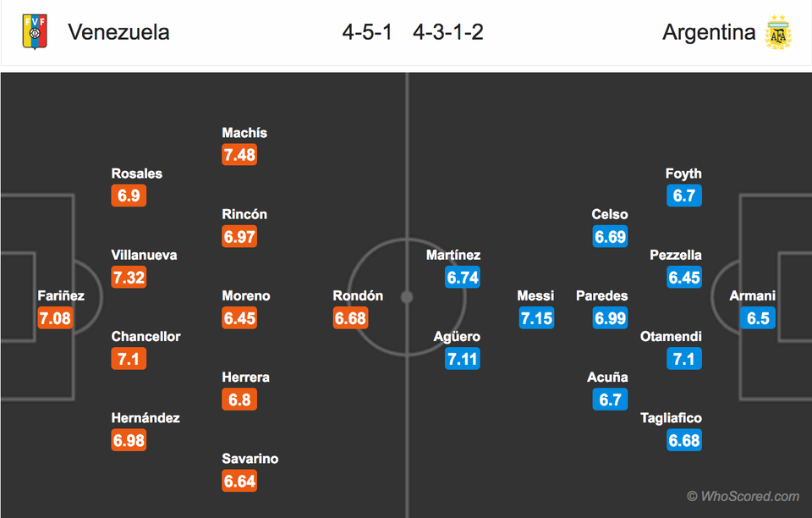Select goalkeeper Fariñez's 7.08 rating

(x=55, y=318)
